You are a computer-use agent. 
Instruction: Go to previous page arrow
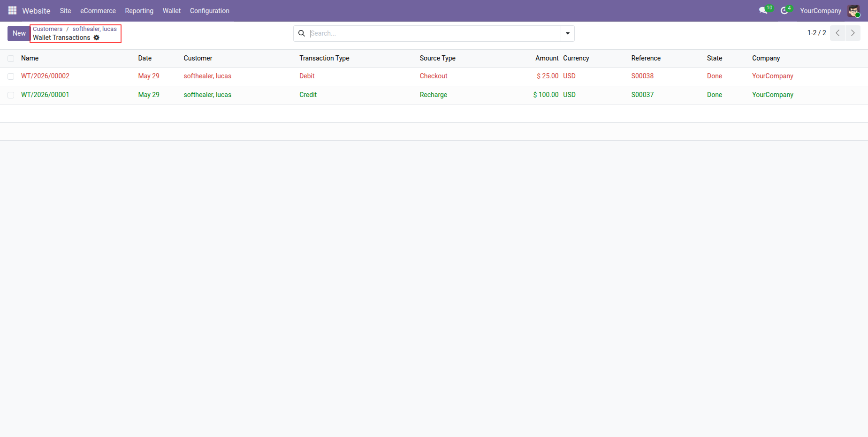tap(838, 33)
